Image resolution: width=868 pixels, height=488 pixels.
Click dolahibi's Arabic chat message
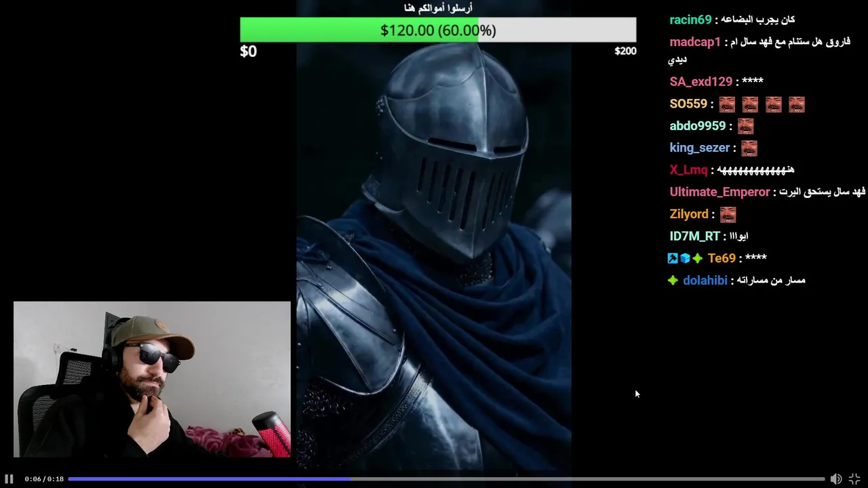tap(772, 281)
